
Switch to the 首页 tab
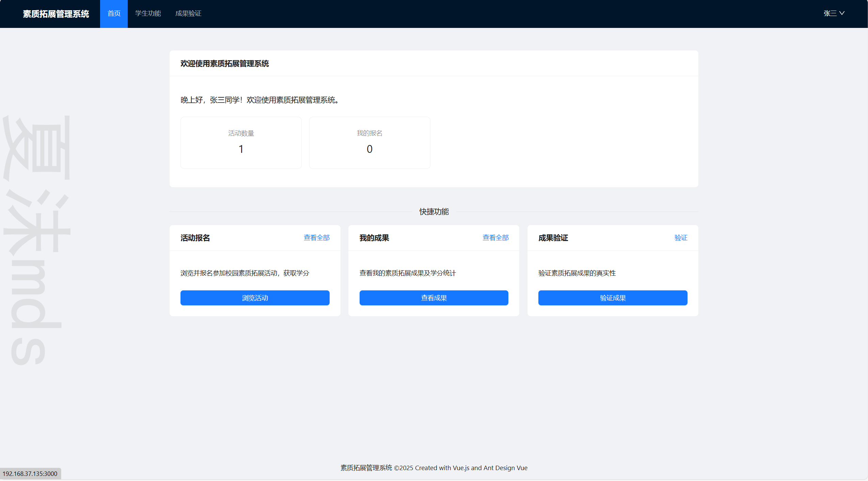coord(114,13)
